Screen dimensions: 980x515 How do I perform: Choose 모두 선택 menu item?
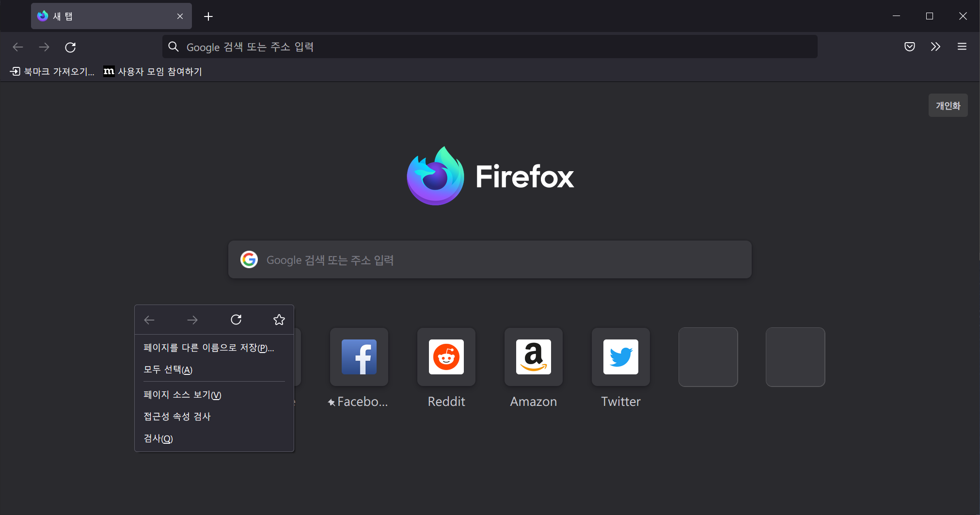point(214,370)
